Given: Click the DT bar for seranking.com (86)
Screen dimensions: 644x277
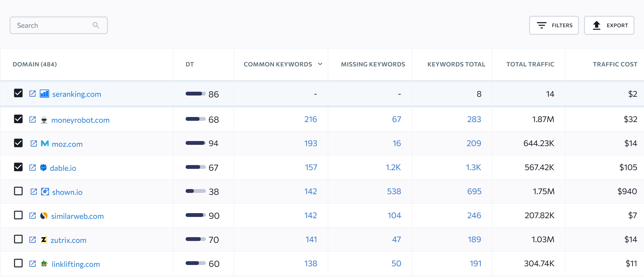Looking at the screenshot, I should click(196, 94).
